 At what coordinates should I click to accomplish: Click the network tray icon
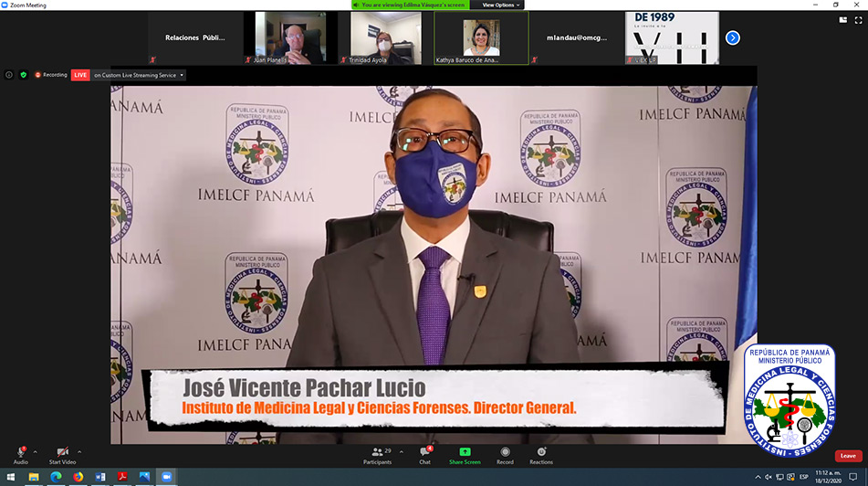pyautogui.click(x=779, y=477)
